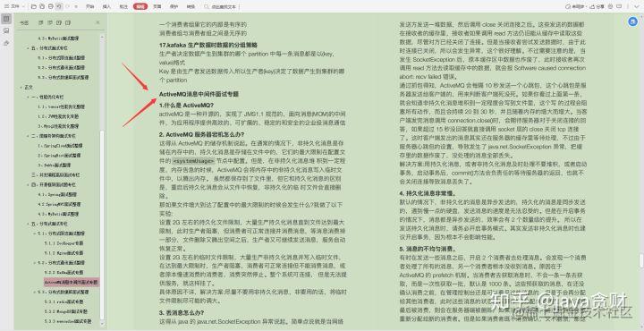The height and width of the screenshot is (331, 644).
Task: Select bookmark 5.2.2 Kafka面试专题
Action: (x=64, y=272)
